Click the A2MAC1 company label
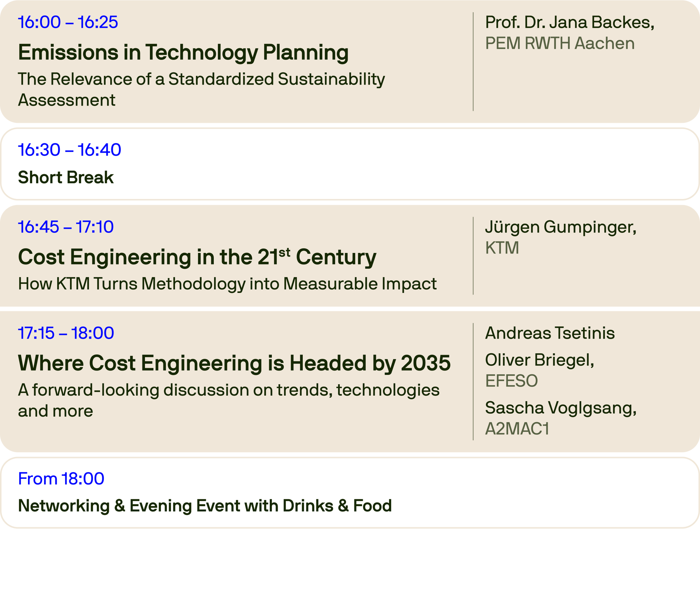The image size is (700, 594). tap(517, 429)
